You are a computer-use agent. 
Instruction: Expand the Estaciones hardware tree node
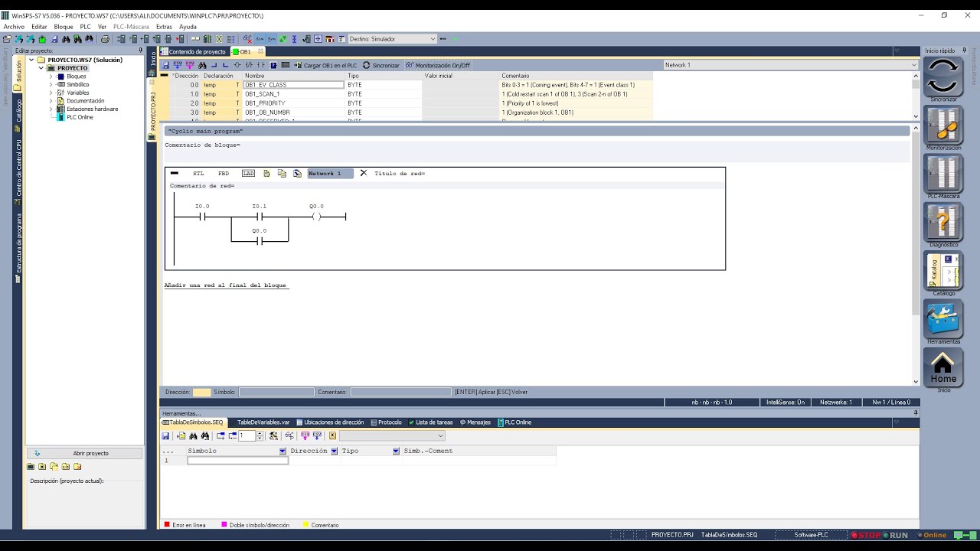pyautogui.click(x=51, y=109)
